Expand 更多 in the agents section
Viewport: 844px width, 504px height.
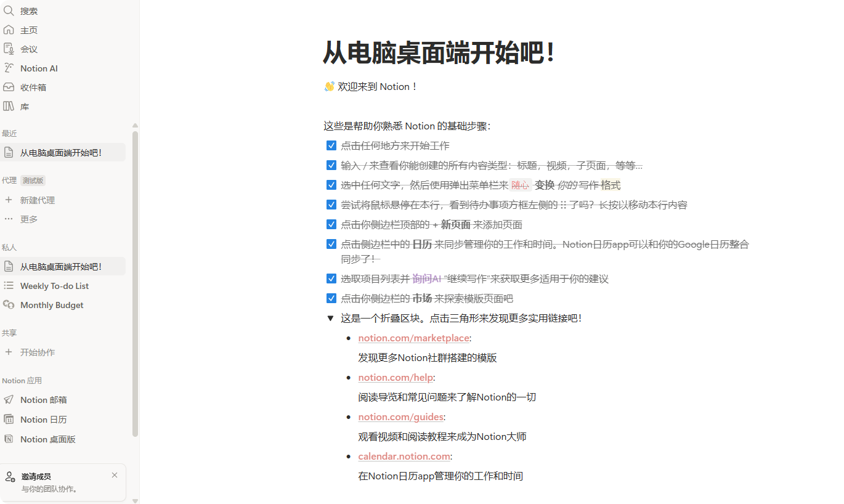pos(28,219)
